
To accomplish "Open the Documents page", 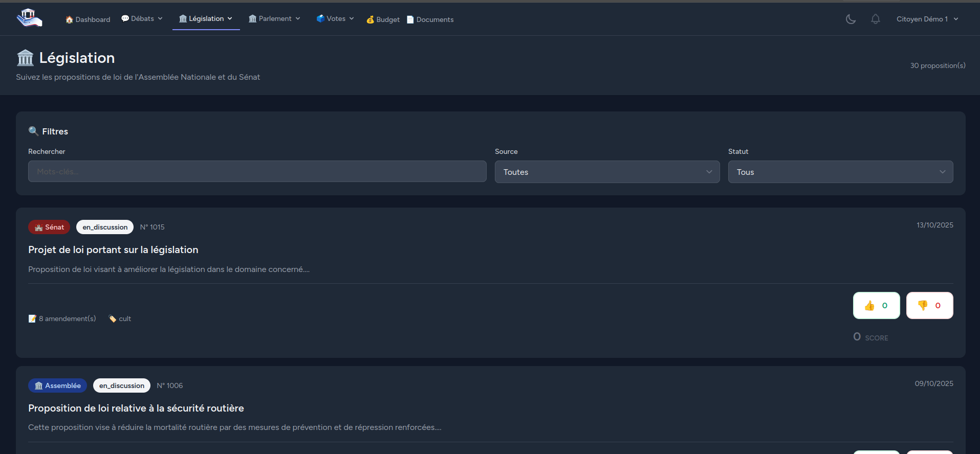I will pos(430,19).
